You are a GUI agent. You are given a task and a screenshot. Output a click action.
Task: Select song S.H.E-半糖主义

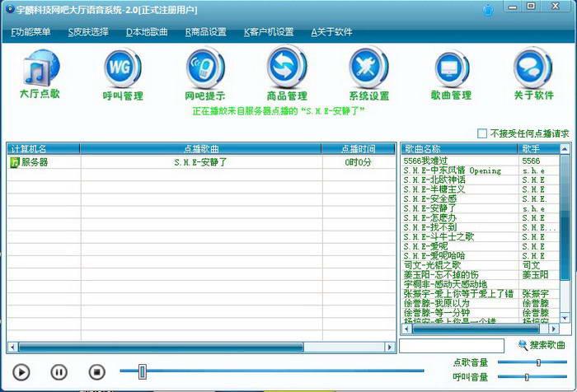pyautogui.click(x=481, y=189)
